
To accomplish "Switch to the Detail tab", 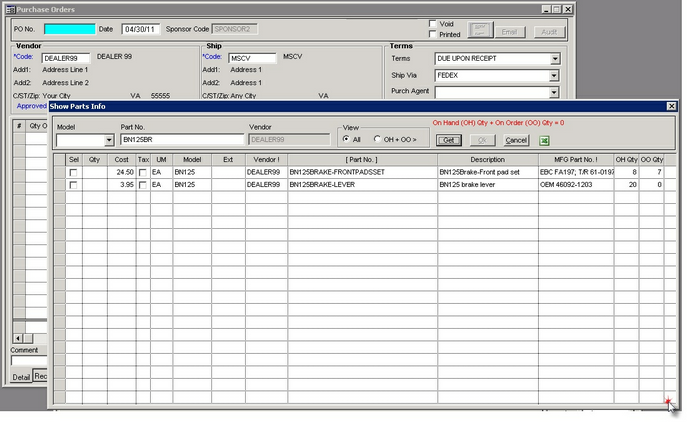I will click(21, 376).
